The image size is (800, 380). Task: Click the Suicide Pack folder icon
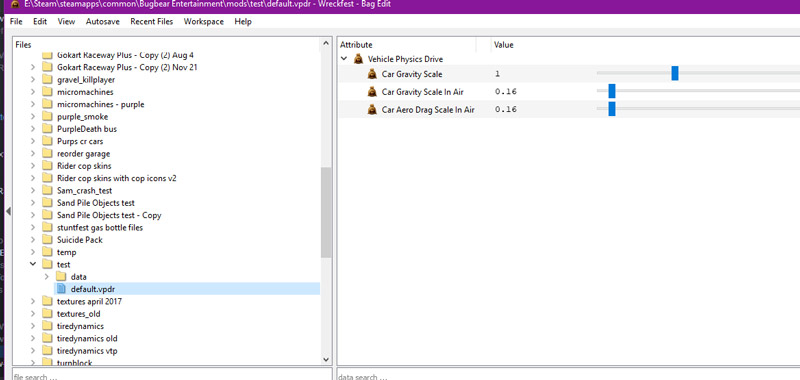pyautogui.click(x=47, y=240)
